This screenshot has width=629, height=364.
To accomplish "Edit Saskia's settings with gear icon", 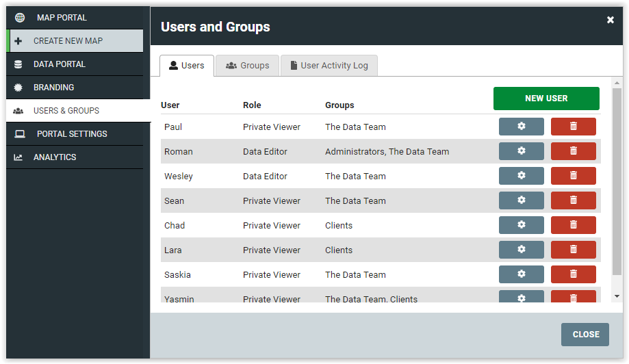I will coord(521,274).
